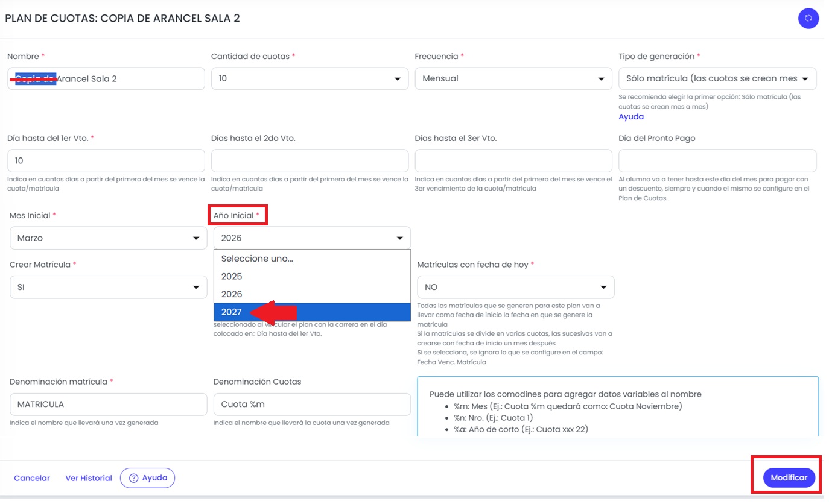Click the Días hasta el 3er Vto. field
Image resolution: width=829 pixels, height=504 pixels.
pyautogui.click(x=513, y=161)
